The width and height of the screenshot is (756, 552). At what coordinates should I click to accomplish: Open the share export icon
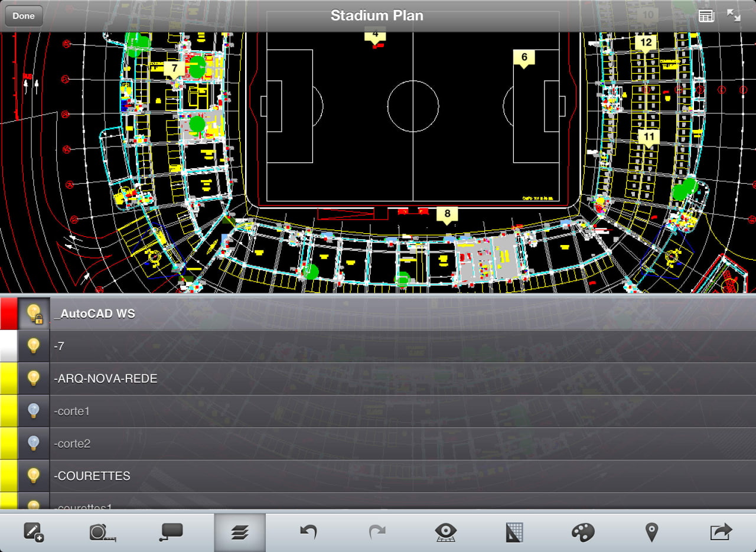pyautogui.click(x=721, y=533)
